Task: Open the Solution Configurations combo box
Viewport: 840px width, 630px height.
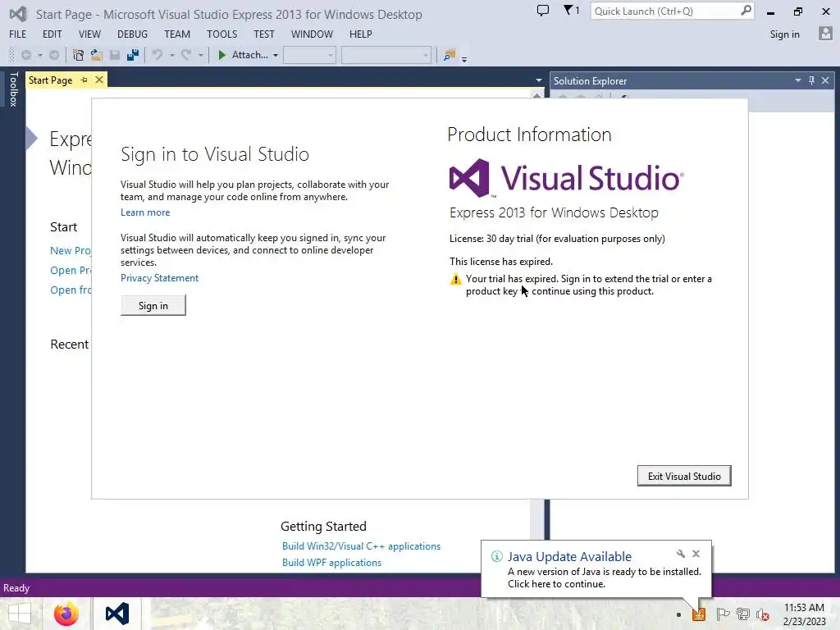Action: click(309, 55)
